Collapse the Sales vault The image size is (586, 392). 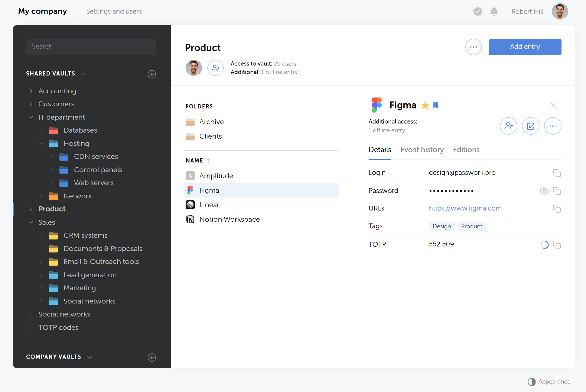31,222
